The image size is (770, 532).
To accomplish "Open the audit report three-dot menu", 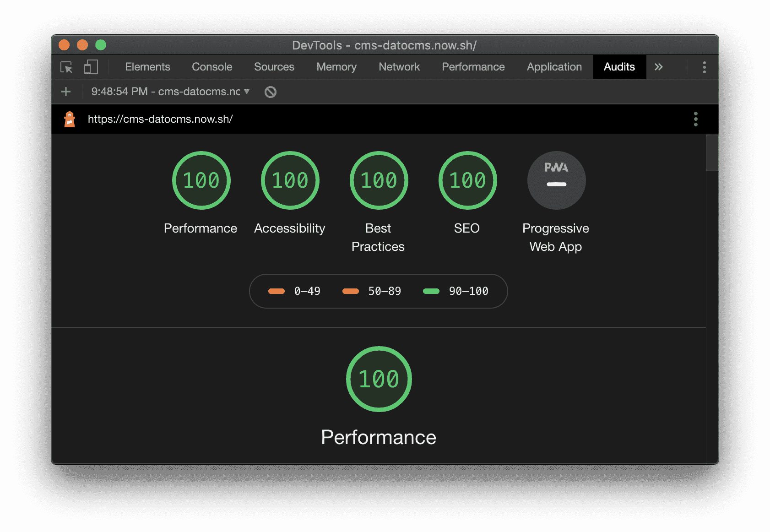I will coord(695,119).
